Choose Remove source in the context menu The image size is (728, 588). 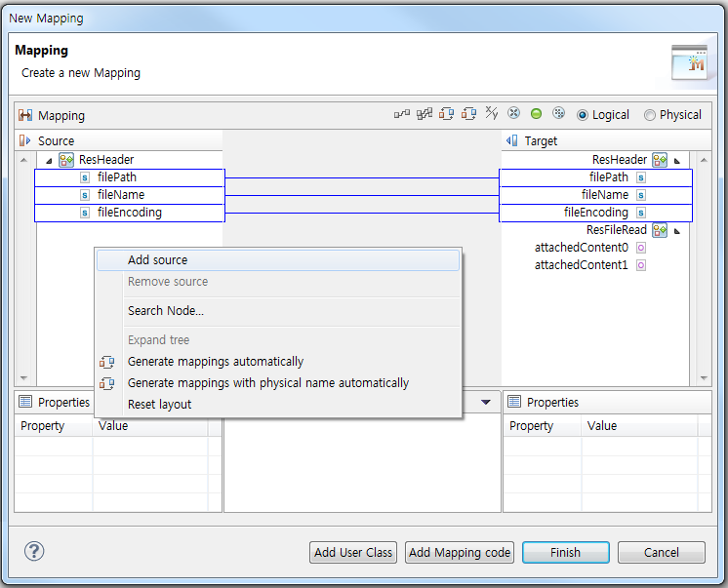(278, 282)
